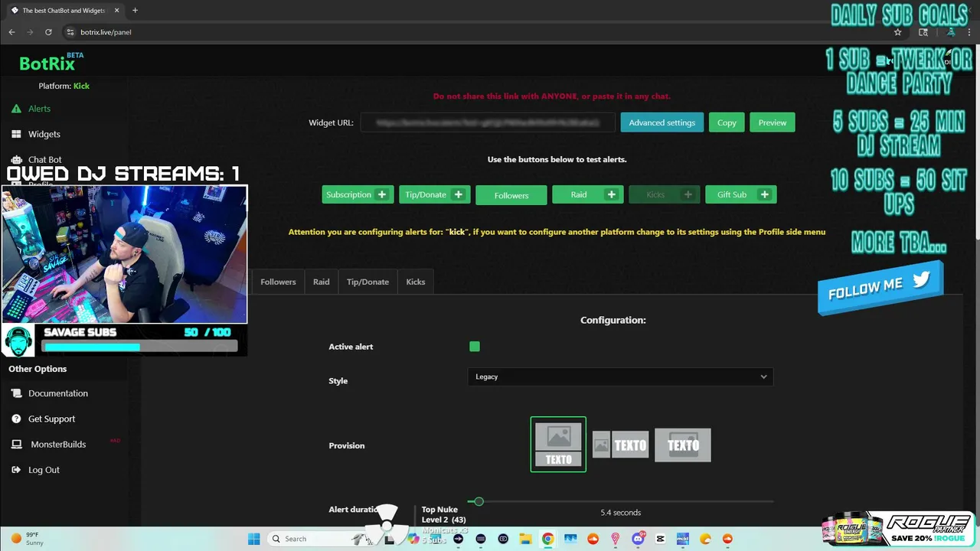Click the Widgets grid icon
The width and height of the screenshot is (980, 551).
click(16, 134)
